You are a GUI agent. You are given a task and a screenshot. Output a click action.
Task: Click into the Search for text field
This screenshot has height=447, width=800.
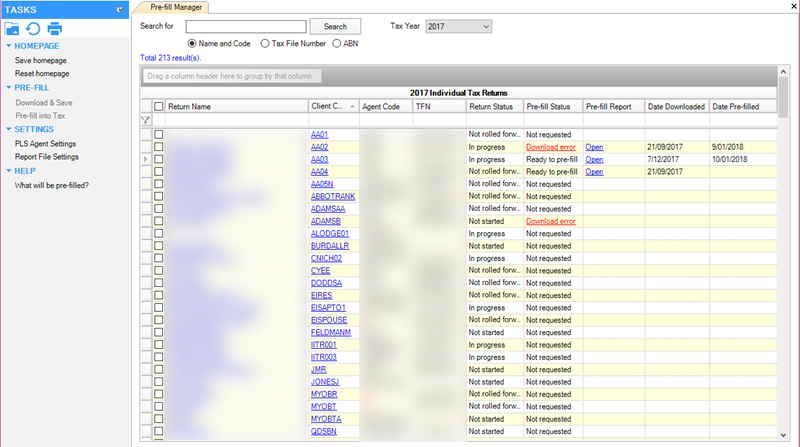pos(244,26)
